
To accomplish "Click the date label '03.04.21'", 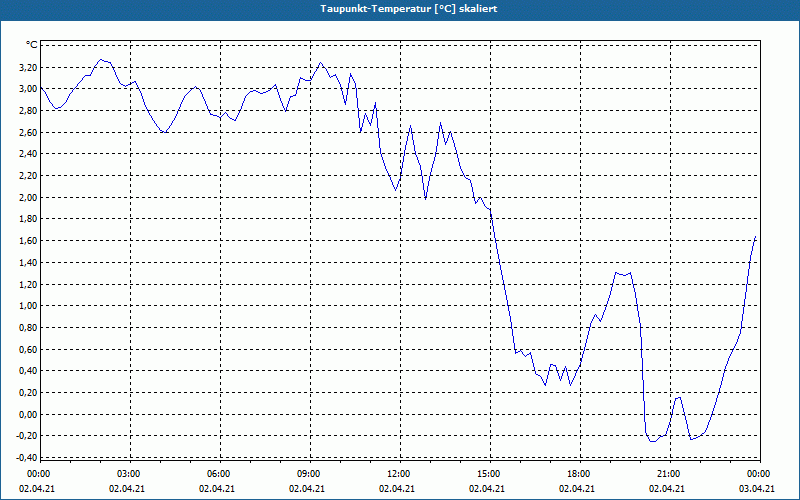I will [x=757, y=488].
